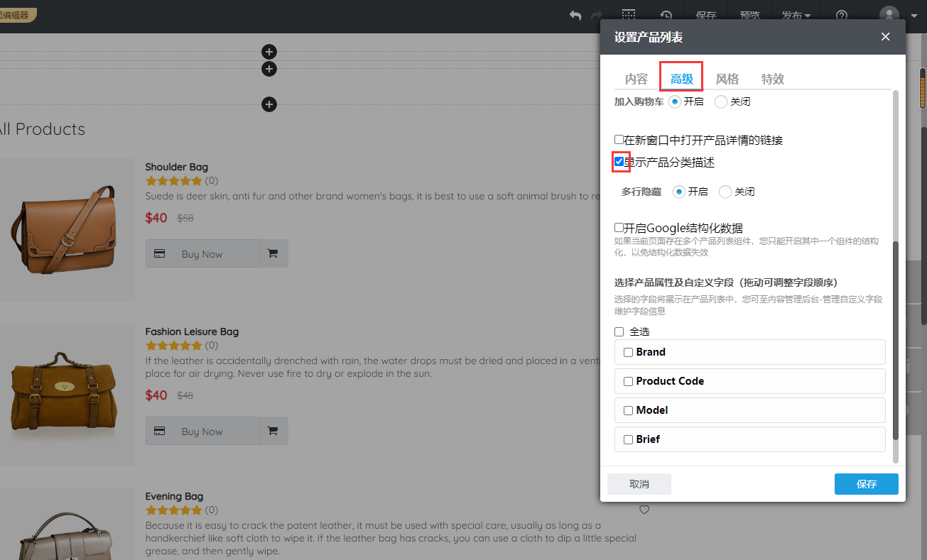Open the 发布 dropdown menu
Image resolution: width=927 pixels, height=560 pixels.
coord(796,16)
